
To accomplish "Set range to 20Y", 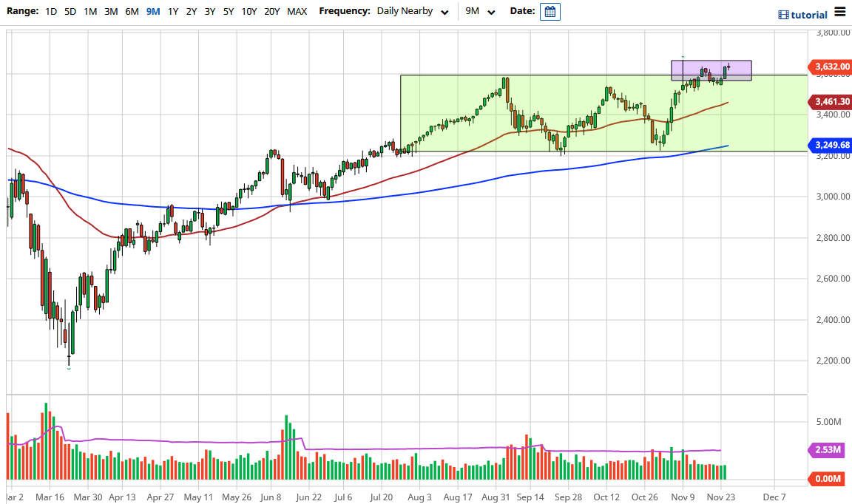I will 271,11.
